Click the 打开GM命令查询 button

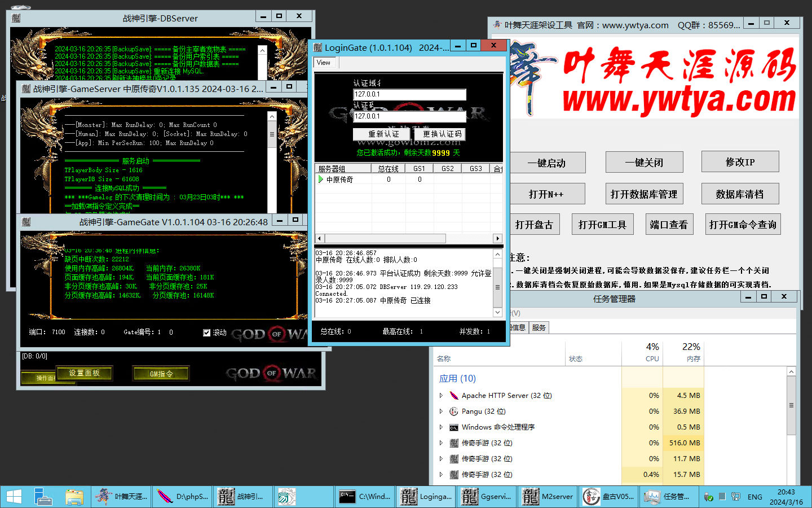(x=742, y=224)
